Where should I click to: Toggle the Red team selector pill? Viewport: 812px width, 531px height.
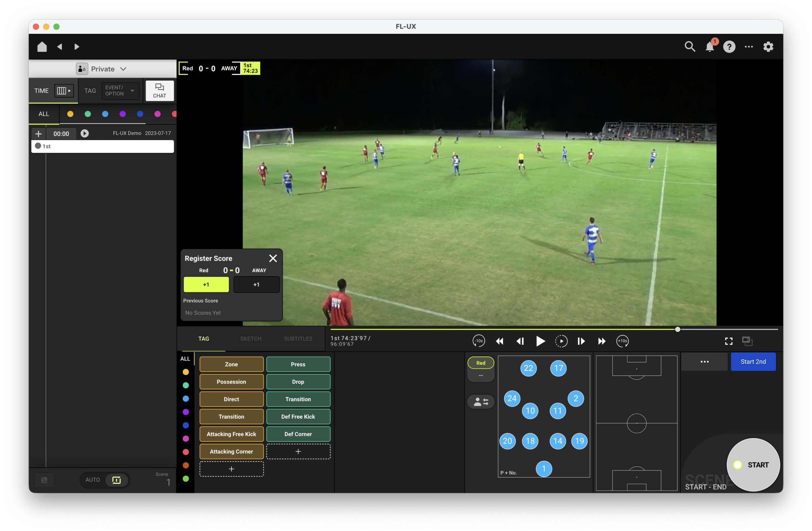(480, 363)
